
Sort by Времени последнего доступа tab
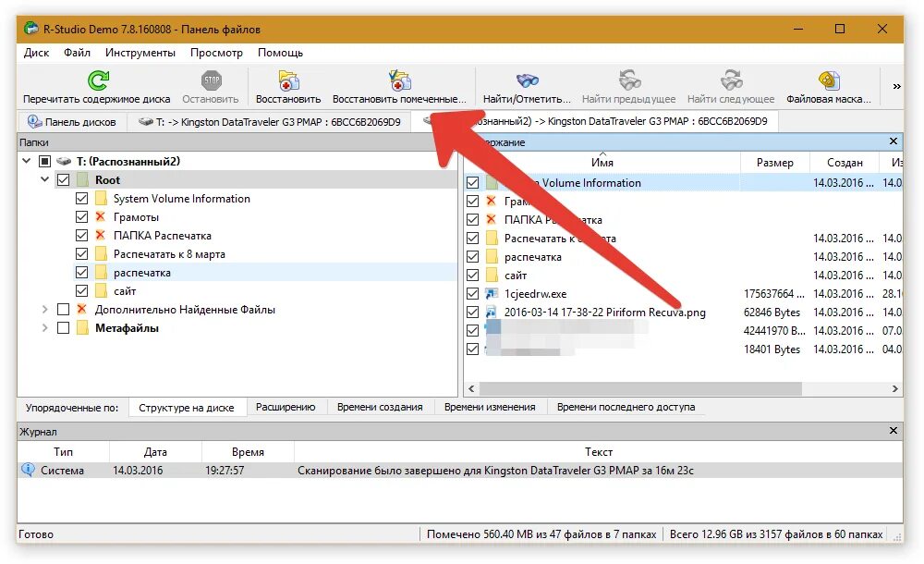(x=626, y=407)
